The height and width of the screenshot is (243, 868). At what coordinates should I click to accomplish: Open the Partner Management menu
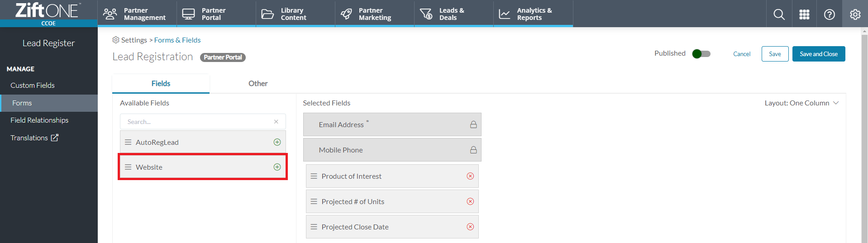tap(137, 14)
